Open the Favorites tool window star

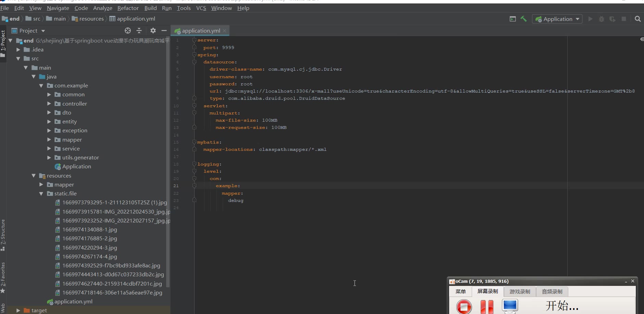(x=3, y=291)
